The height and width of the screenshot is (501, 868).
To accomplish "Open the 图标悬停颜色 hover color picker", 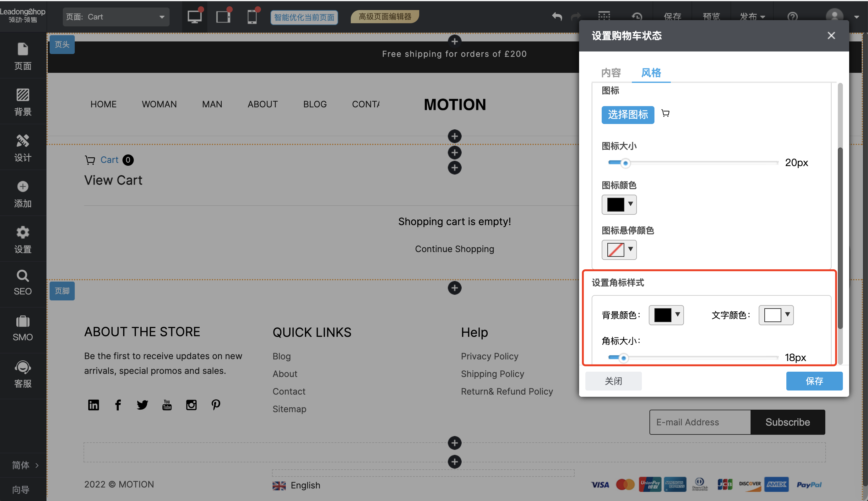I will point(619,250).
